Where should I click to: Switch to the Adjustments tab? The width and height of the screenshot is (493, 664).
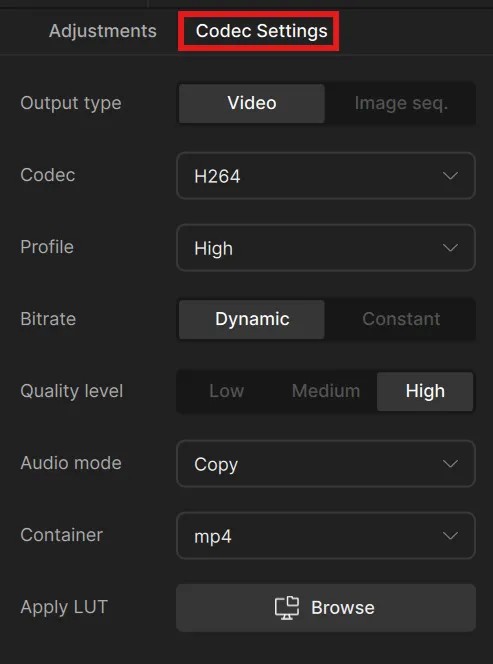pos(102,31)
